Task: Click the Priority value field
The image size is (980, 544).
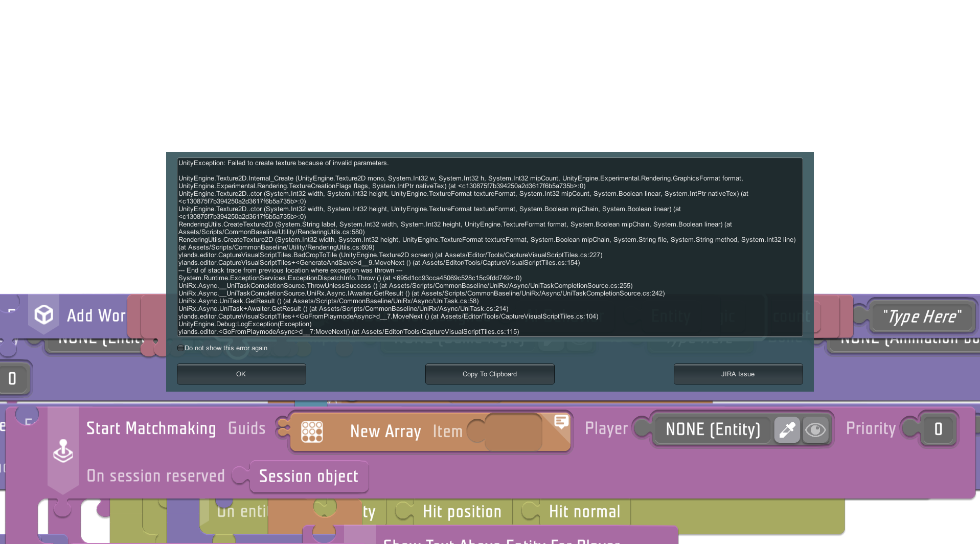Action: click(x=938, y=429)
